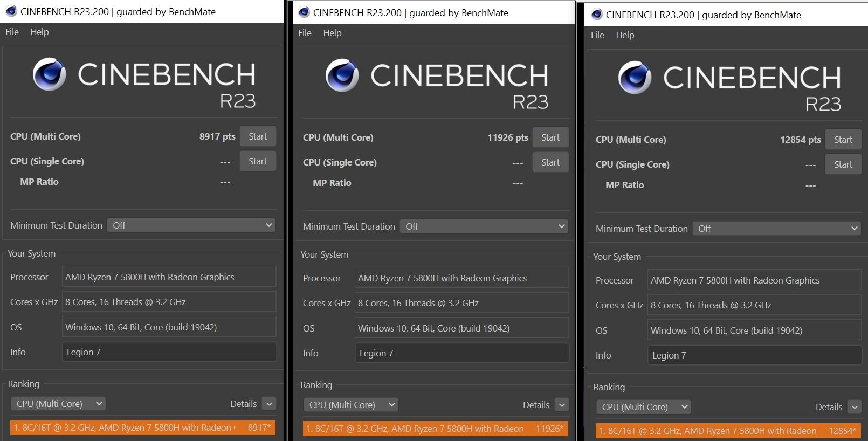Click the Cinebench sphere logo in 11926 pts window
The width and height of the screenshot is (868, 441).
coord(342,76)
